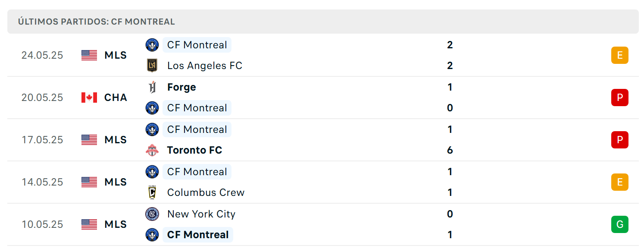This screenshot has width=644, height=252.
Task: Click the CF Montreal crest in the Forge match
Action: [152, 108]
